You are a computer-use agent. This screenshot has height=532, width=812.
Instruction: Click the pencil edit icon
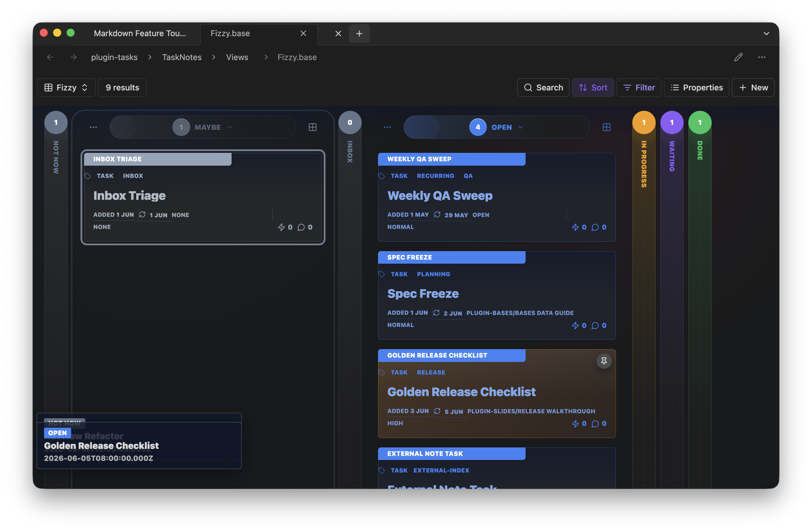738,57
